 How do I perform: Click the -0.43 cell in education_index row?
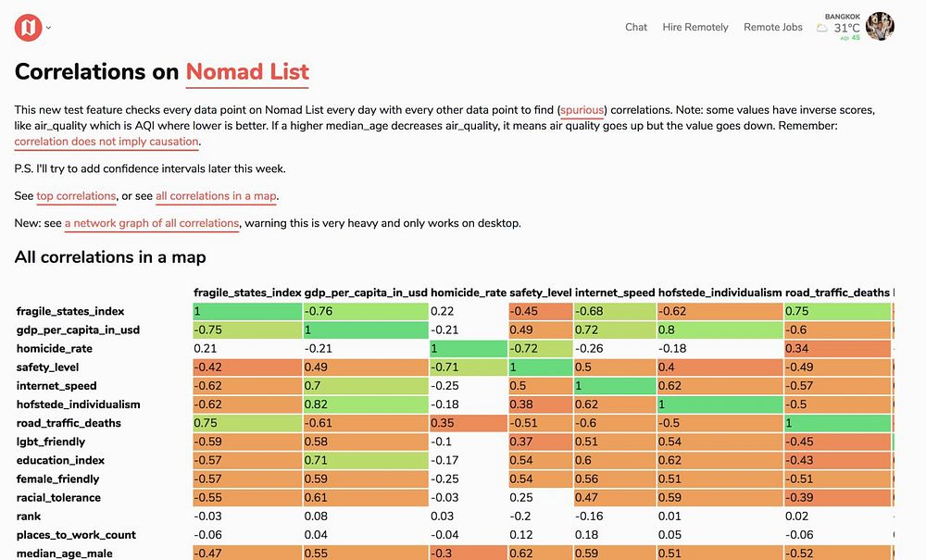coord(837,460)
